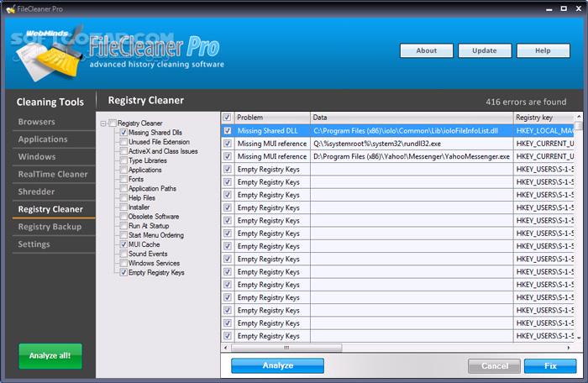Uncheck Empty Registry Keys tree option
588x383 pixels.
(x=123, y=272)
